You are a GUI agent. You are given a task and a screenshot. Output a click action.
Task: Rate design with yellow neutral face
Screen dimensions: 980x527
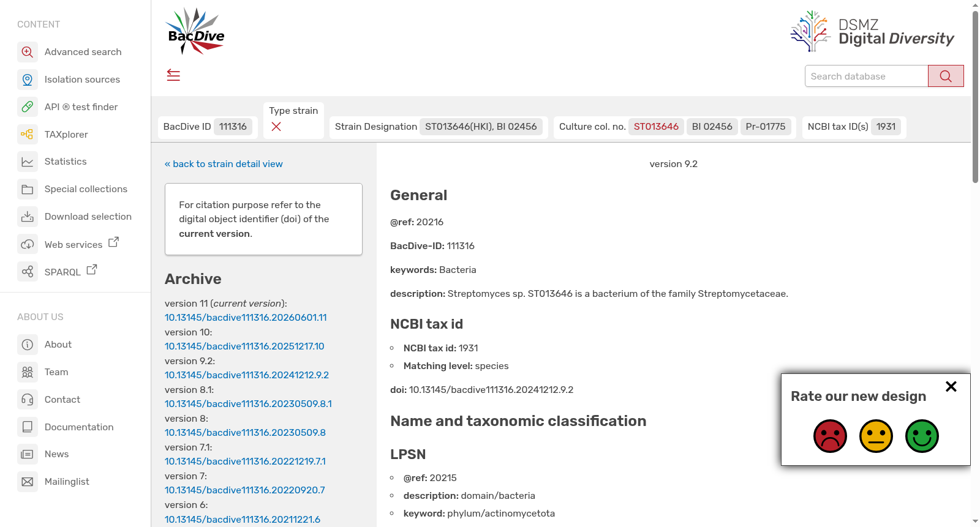[x=876, y=436]
